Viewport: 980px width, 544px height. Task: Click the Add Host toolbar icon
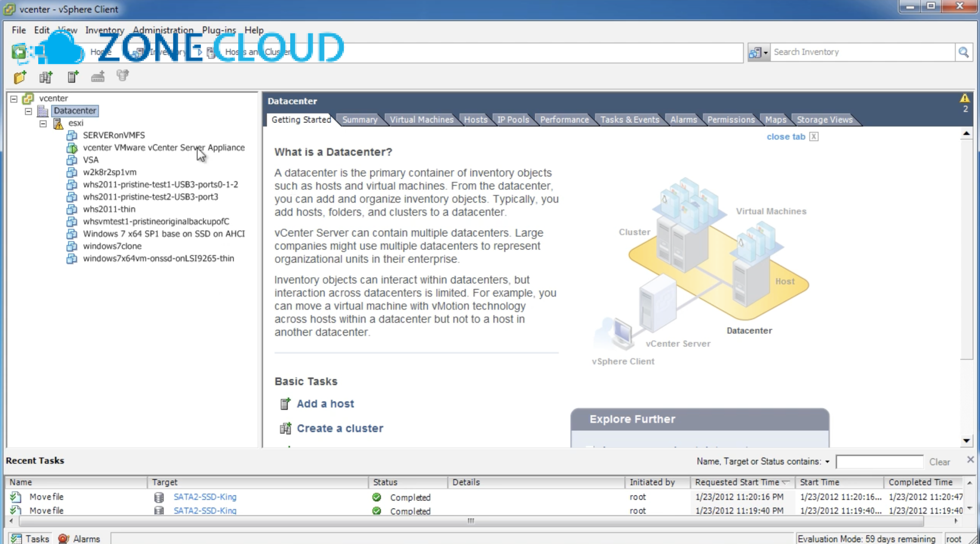pyautogui.click(x=73, y=77)
